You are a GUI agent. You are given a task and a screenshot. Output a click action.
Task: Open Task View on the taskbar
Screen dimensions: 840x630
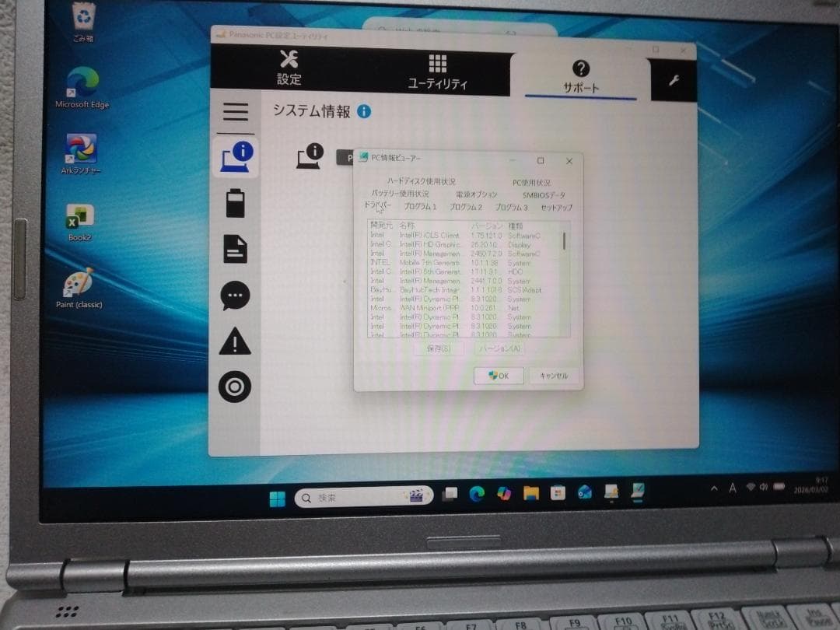click(x=450, y=494)
